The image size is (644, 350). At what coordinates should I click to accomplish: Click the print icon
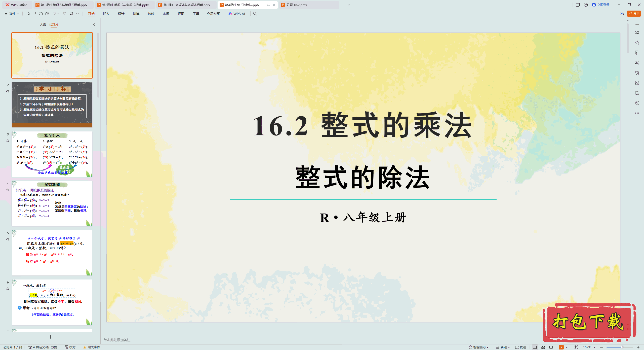click(41, 14)
